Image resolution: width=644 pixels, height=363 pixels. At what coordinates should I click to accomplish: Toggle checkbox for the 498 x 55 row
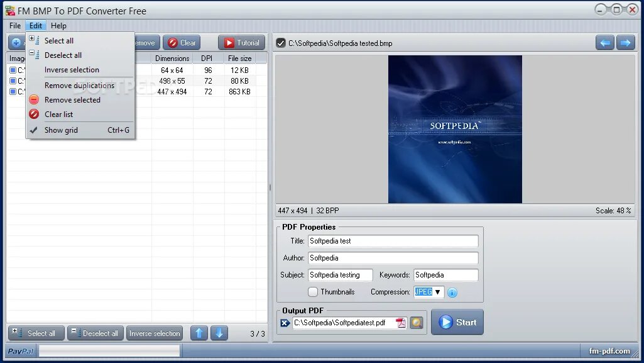(x=13, y=81)
